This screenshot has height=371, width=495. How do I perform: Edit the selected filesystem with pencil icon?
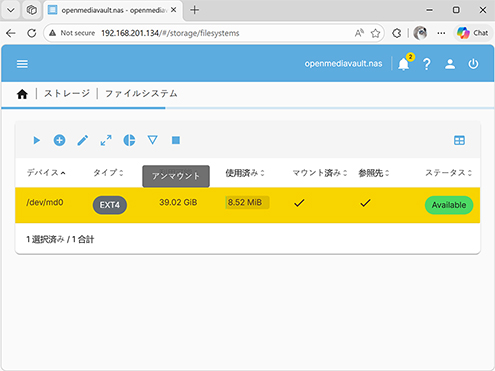click(83, 140)
